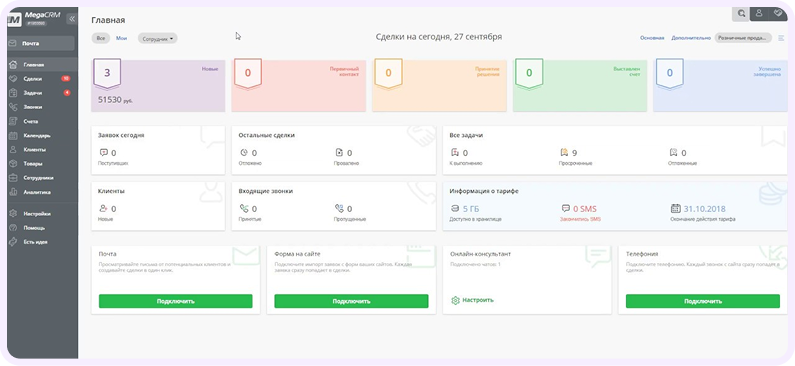Open Сделки section in sidebar
The width and height of the screenshot is (795, 366).
[43, 79]
